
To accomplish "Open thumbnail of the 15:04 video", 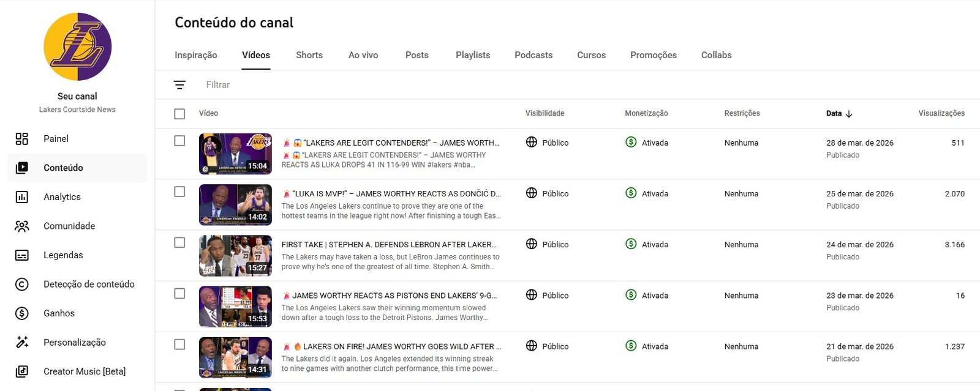I will 235,154.
